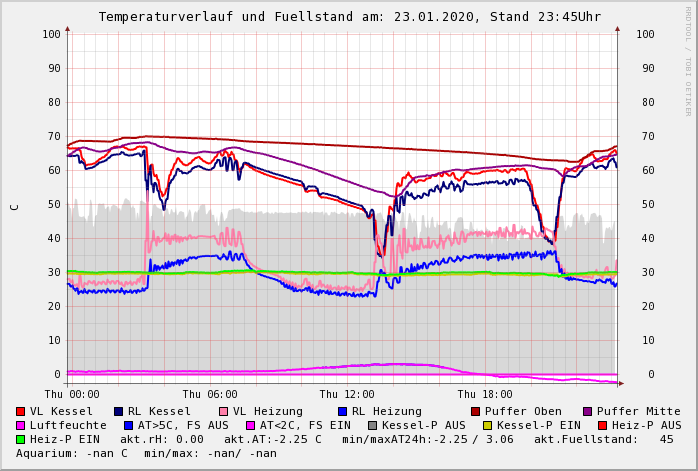Click the left axis '50' tick label
Image resolution: width=698 pixels, height=471 pixels.
54,204
